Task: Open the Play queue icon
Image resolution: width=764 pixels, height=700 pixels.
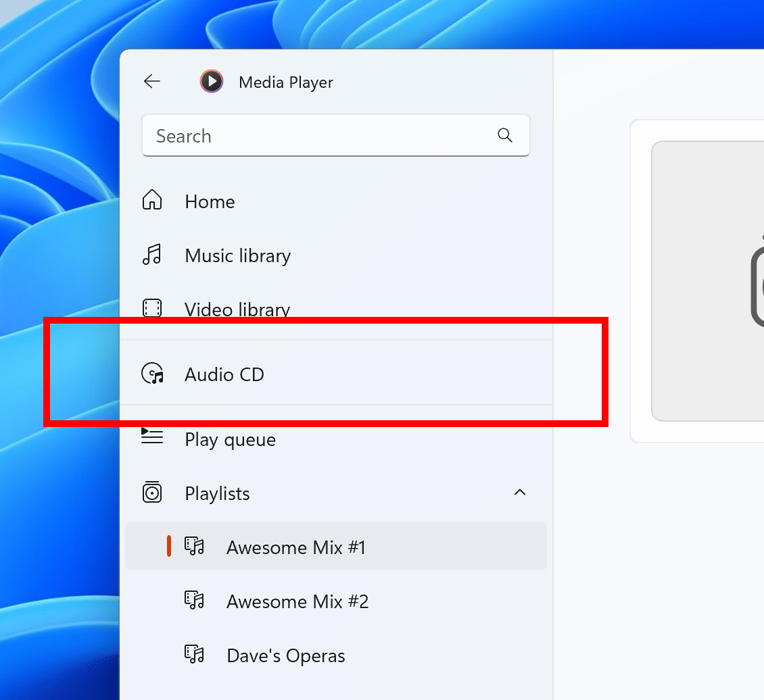Action: point(152,437)
